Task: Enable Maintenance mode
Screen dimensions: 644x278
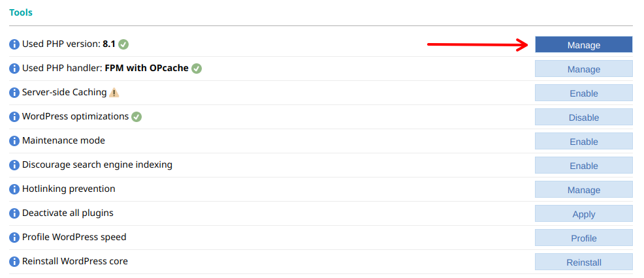Action: (x=583, y=142)
